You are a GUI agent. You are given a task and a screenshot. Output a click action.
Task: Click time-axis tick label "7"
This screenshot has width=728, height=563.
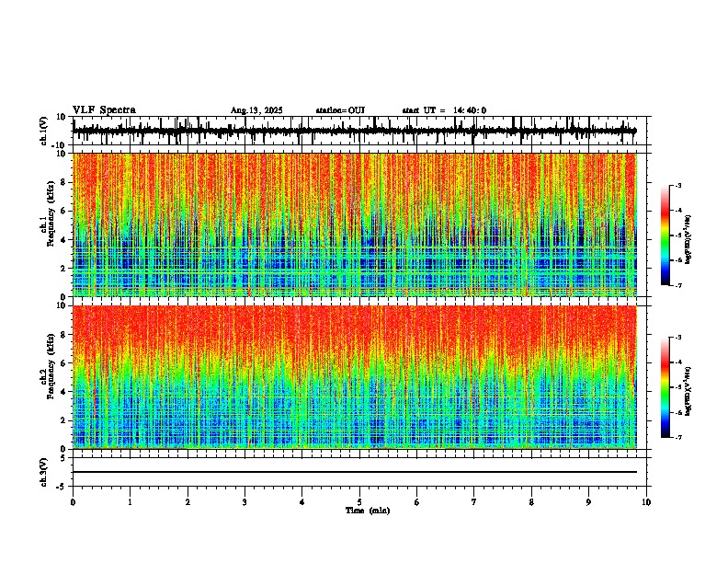tap(474, 502)
